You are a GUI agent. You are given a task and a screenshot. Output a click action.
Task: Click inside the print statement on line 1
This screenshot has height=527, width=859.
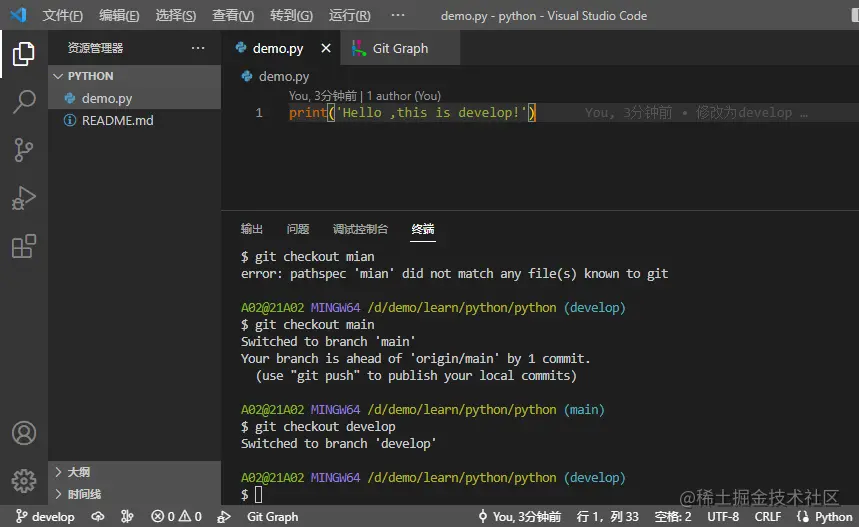pos(412,112)
